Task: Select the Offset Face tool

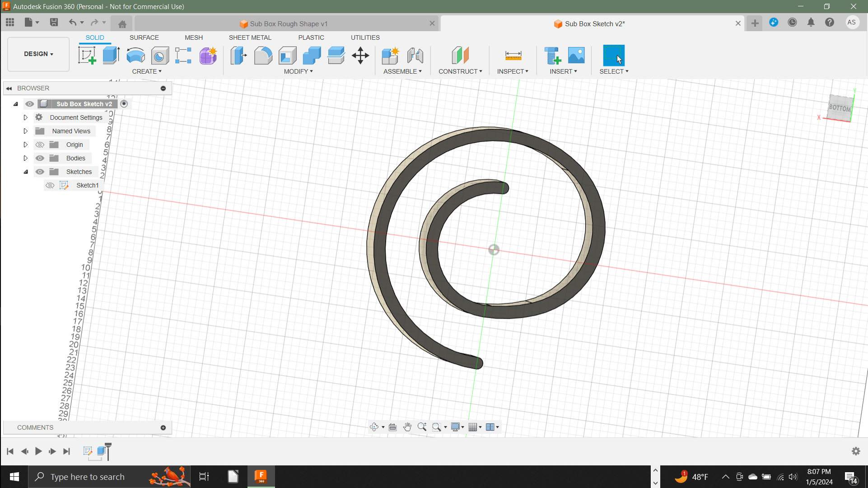Action: pyautogui.click(x=336, y=56)
